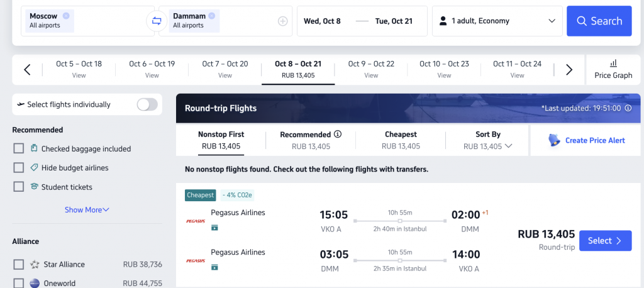The width and height of the screenshot is (644, 288).
Task: Create Price Alert for this route
Action: tap(586, 140)
